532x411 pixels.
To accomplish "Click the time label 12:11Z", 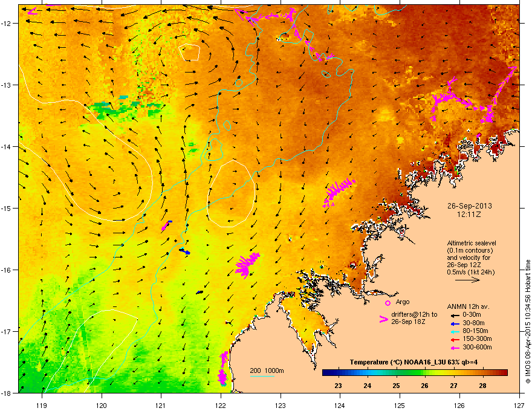I will [469, 215].
